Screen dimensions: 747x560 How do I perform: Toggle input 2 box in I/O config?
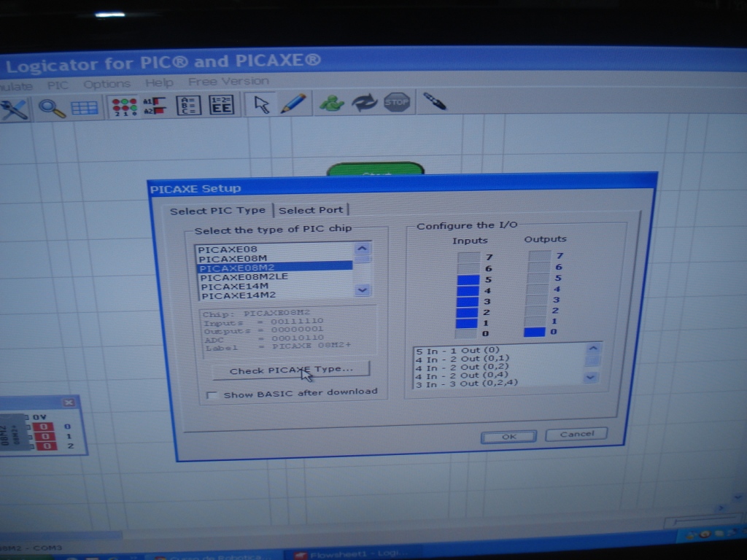coord(467,312)
